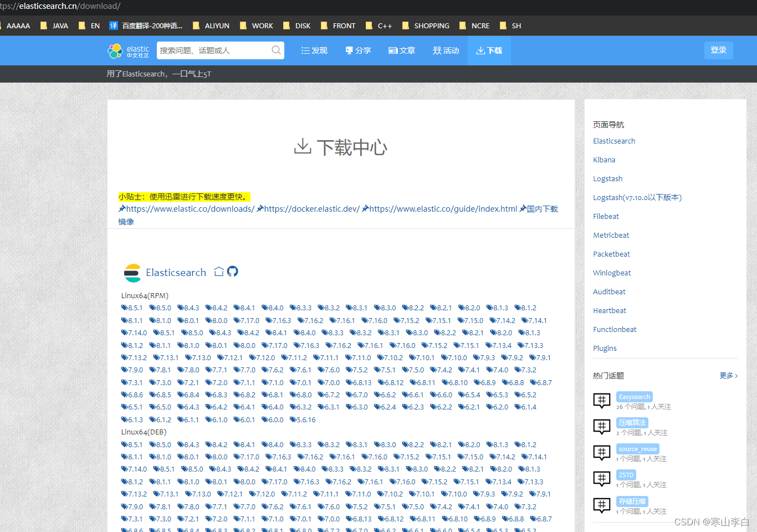This screenshot has width=757, height=532.
Task: Open the FRONT bookmark folder
Action: click(338, 25)
